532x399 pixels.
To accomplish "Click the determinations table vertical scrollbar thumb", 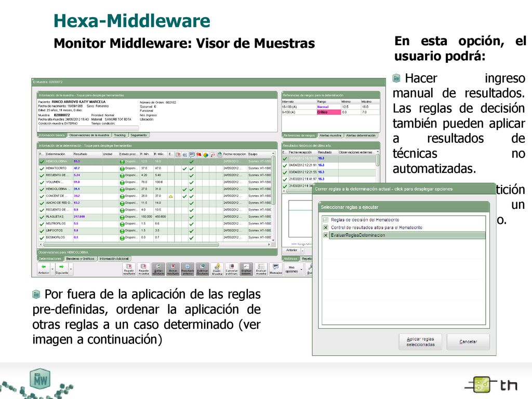I will tap(273, 180).
